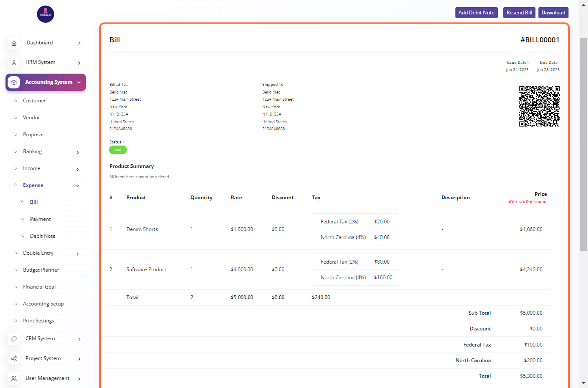Click the Project System share icon

coord(14,359)
